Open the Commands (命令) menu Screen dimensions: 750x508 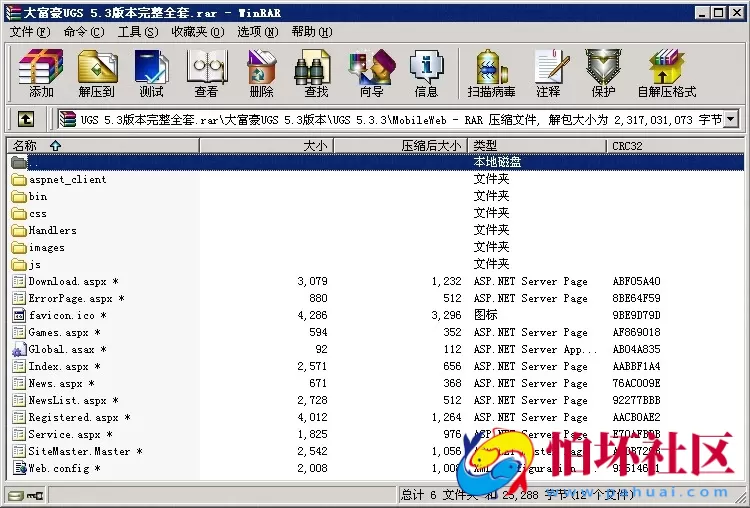coord(84,32)
